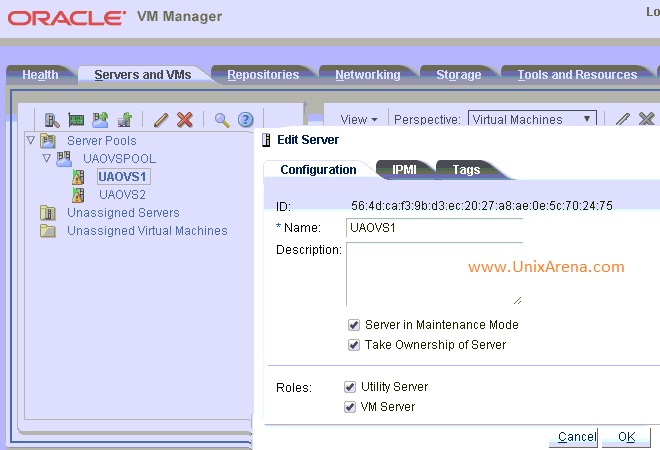The image size is (660, 450).
Task: Open the Perspective Virtual Machines dropdown
Action: coord(532,120)
